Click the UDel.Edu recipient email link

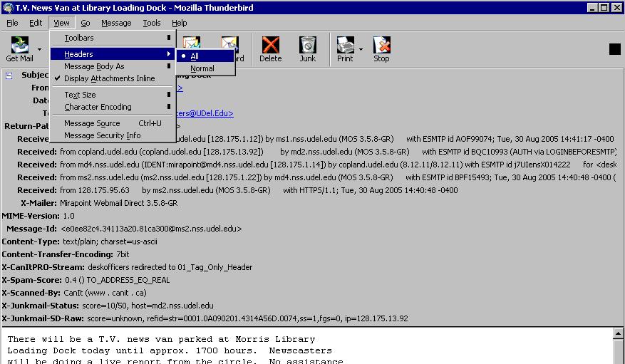[x=205, y=113]
